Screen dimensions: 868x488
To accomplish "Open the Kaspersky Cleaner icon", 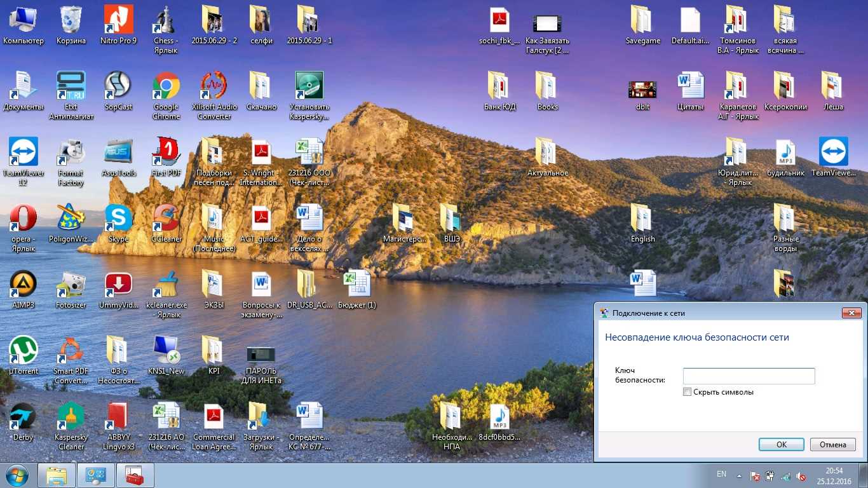I will (x=71, y=426).
